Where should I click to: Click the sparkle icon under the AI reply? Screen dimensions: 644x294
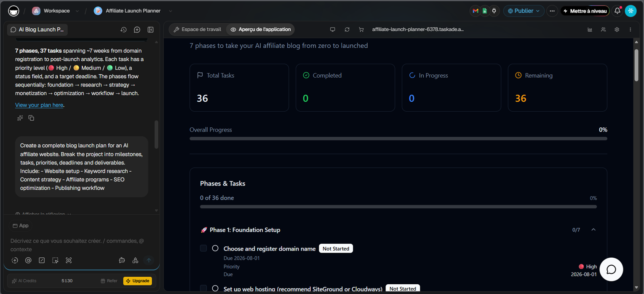point(20,118)
